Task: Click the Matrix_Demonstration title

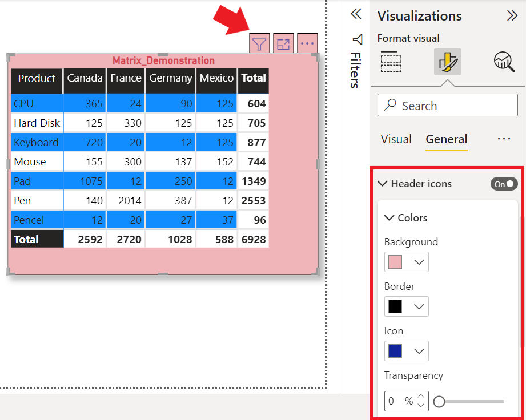Action: [x=163, y=60]
